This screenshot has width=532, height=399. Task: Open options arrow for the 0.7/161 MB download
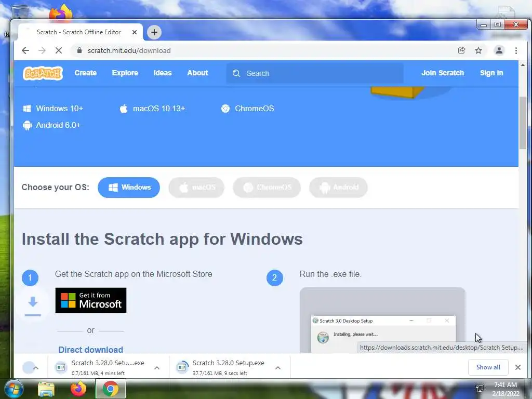(x=157, y=368)
